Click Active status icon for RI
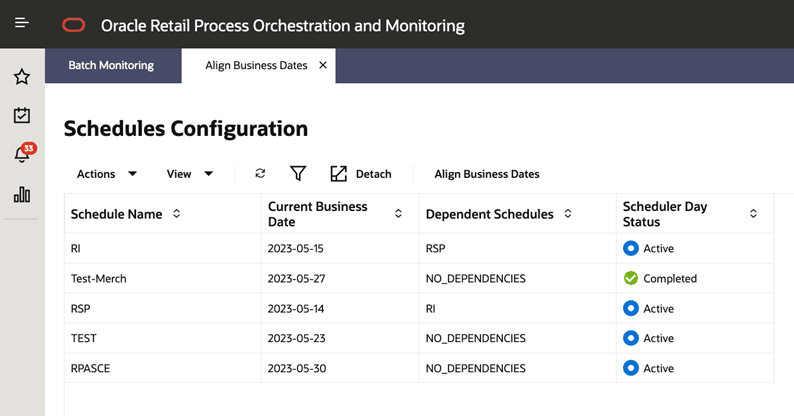794x416 pixels. click(x=630, y=248)
